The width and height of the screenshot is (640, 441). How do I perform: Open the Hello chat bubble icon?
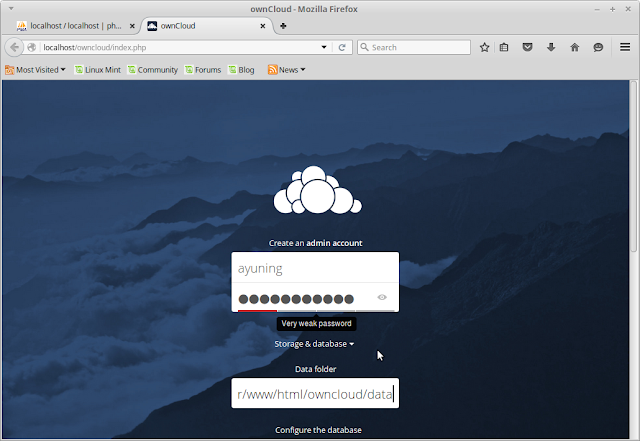pos(598,47)
